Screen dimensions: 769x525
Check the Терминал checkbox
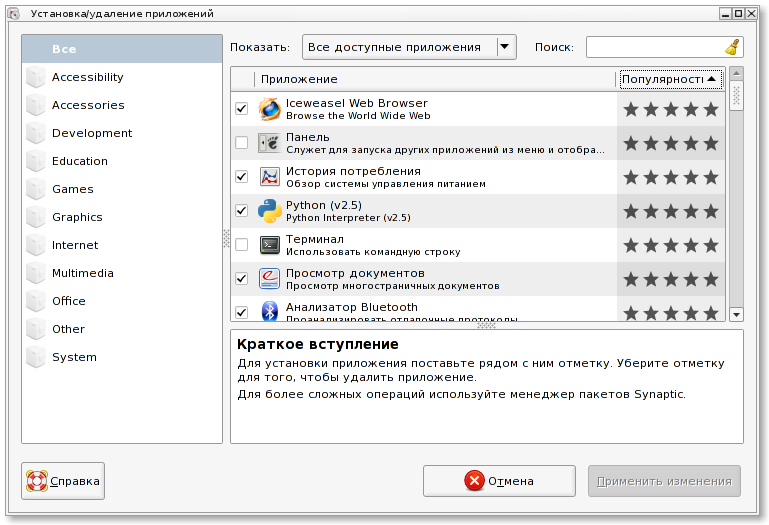[241, 244]
